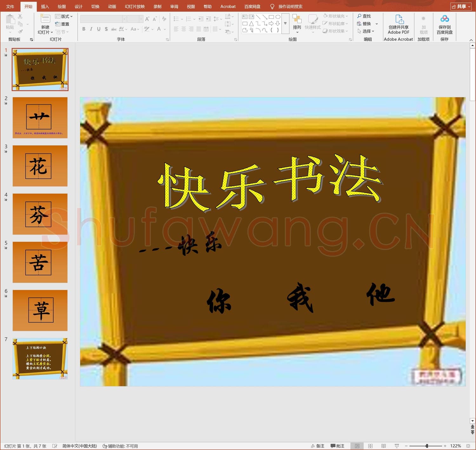The image size is (476, 450).
Task: Open the View (视图) tab
Action: point(191,6)
